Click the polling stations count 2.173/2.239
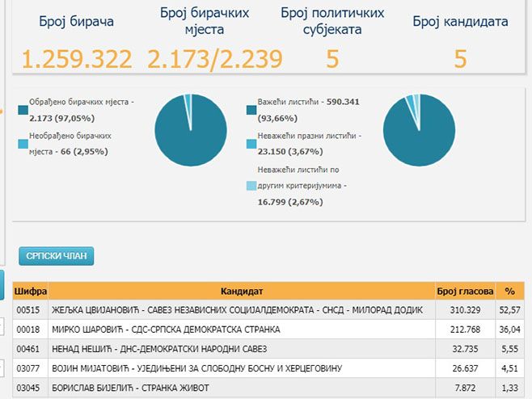The image size is (532, 399). [215, 59]
